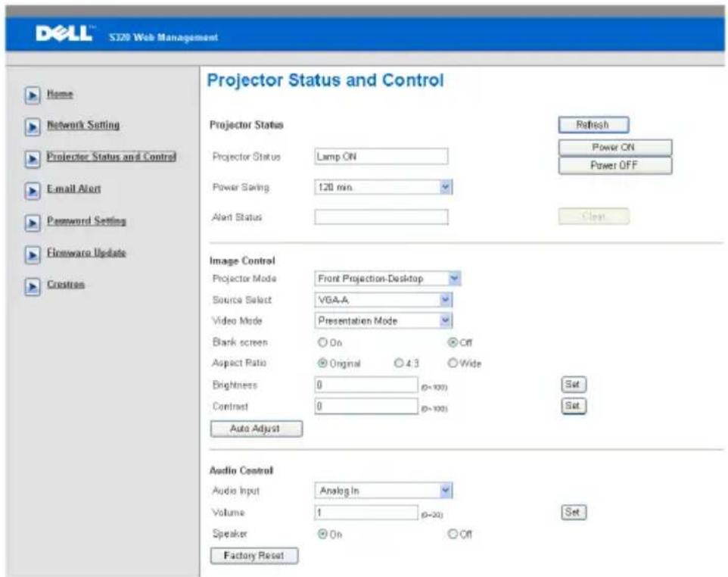
Task: Select 4:3 aspect ratio radio button
Action: [x=399, y=363]
